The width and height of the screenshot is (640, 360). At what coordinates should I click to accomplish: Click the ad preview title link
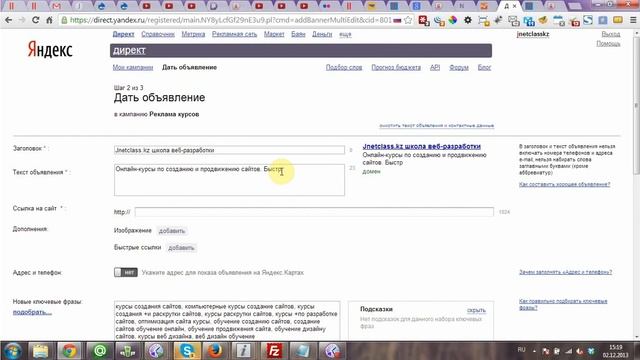point(422,146)
